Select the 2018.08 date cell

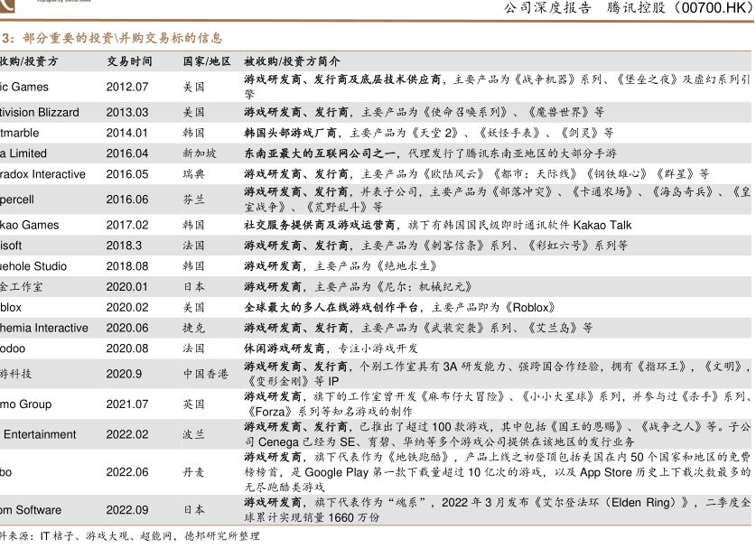click(126, 266)
